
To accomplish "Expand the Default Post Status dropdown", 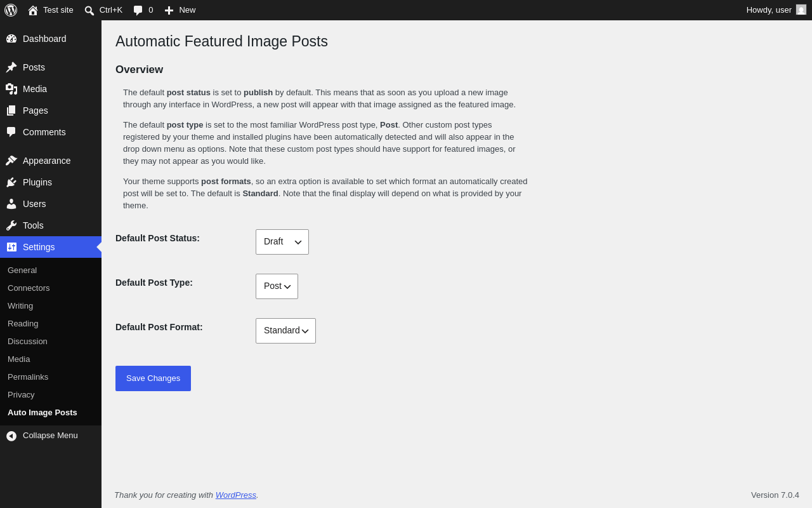I will coord(282,242).
